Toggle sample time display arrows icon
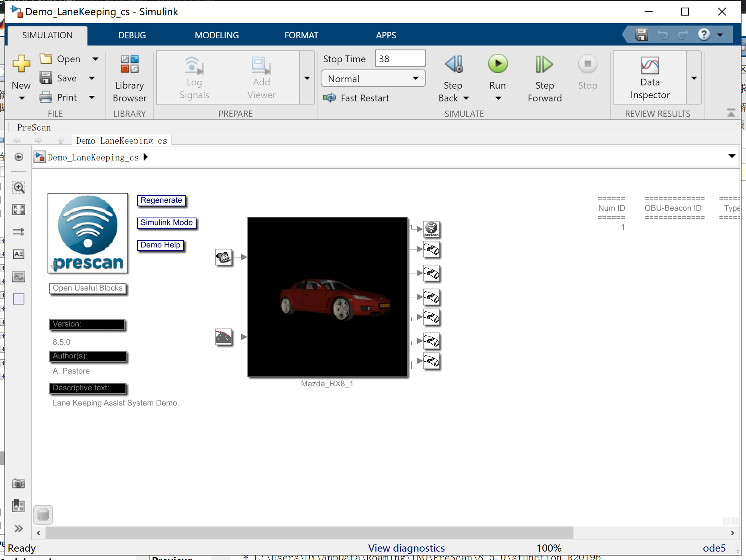Viewport: 746px width, 560px height. click(19, 232)
